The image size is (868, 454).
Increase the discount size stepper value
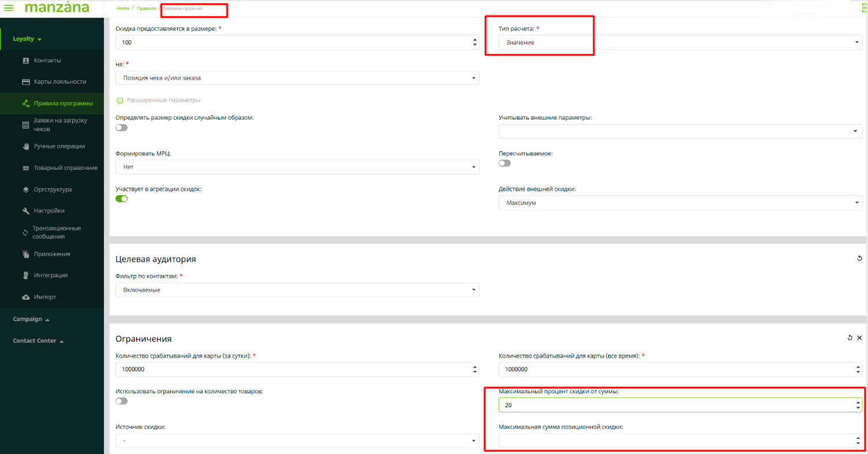click(x=474, y=40)
